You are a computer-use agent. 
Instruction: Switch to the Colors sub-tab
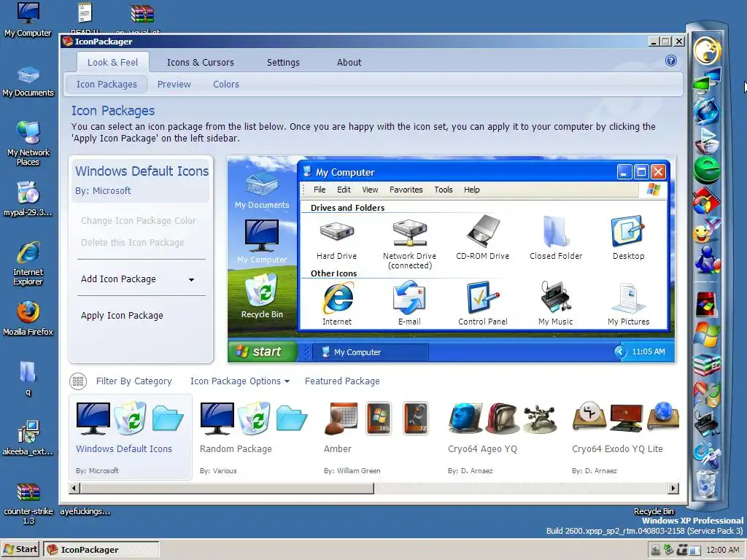pyautogui.click(x=226, y=85)
